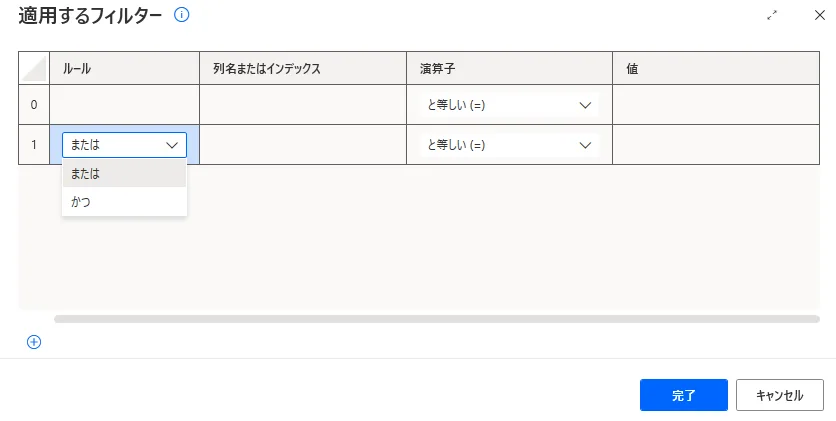Click the 演算子 column header

tap(509, 69)
